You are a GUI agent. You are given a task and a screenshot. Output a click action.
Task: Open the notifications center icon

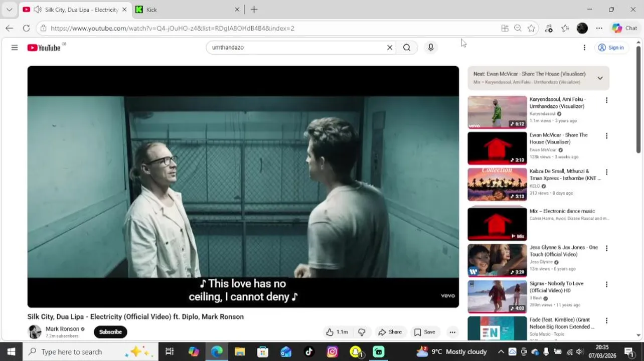[x=629, y=351]
